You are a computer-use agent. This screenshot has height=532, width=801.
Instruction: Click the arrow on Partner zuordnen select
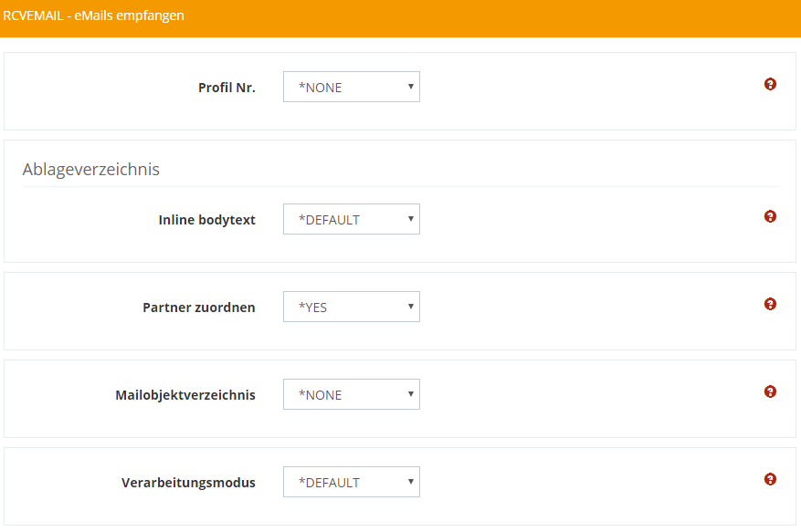[x=411, y=307]
